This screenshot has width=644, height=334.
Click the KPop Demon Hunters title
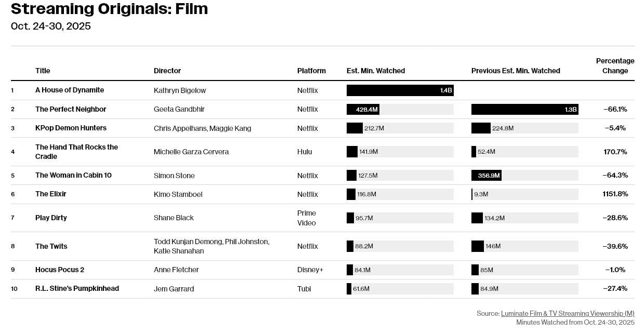pyautogui.click(x=71, y=128)
